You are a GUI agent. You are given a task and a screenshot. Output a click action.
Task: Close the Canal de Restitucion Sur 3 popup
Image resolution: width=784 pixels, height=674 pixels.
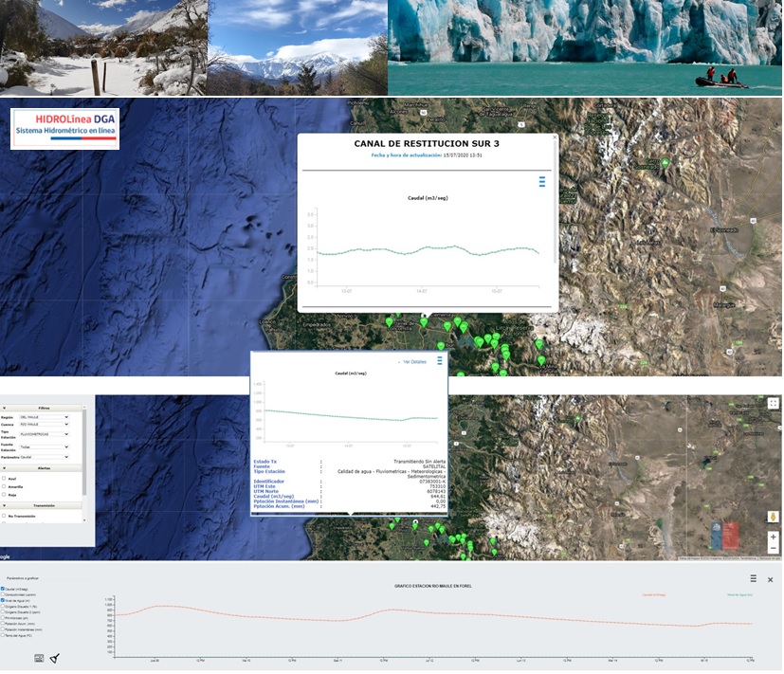[x=555, y=137]
